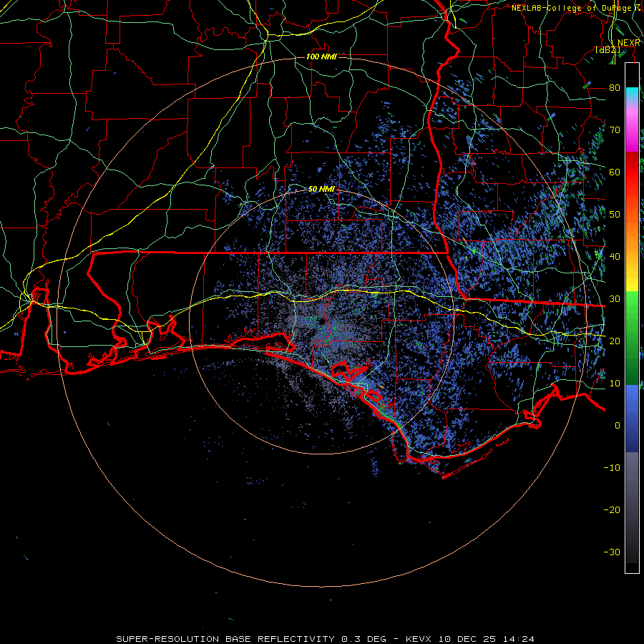
Task: Click the 20 dBZ label on the color scale
Action: [x=615, y=341]
